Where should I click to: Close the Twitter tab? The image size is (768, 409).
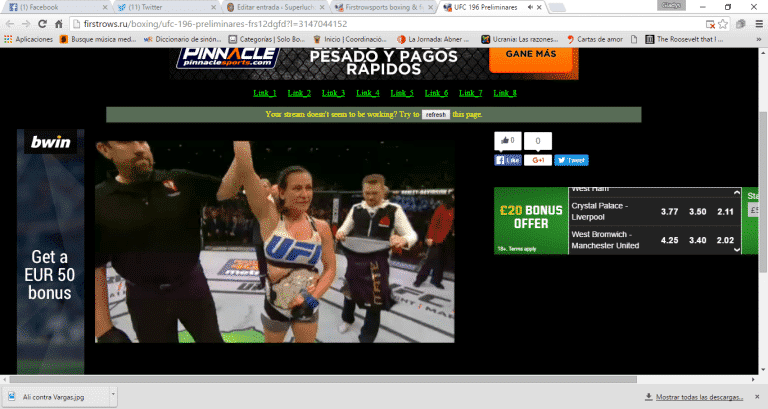(213, 7)
